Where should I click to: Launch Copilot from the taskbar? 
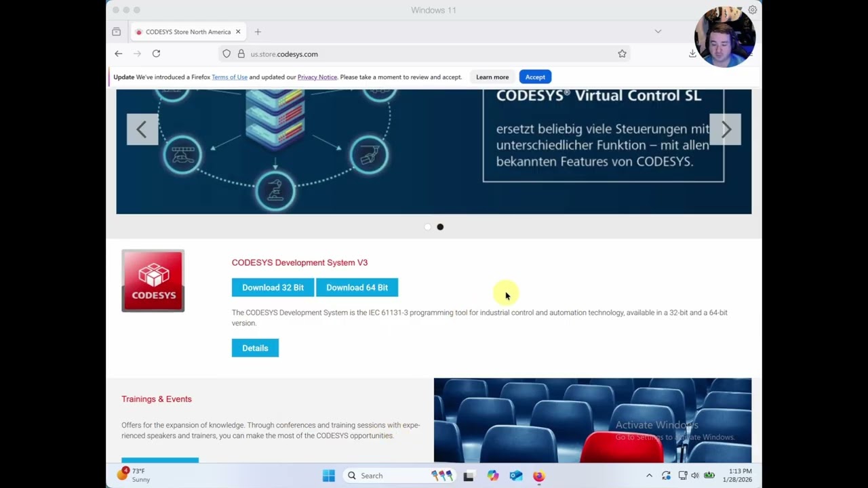(493, 476)
